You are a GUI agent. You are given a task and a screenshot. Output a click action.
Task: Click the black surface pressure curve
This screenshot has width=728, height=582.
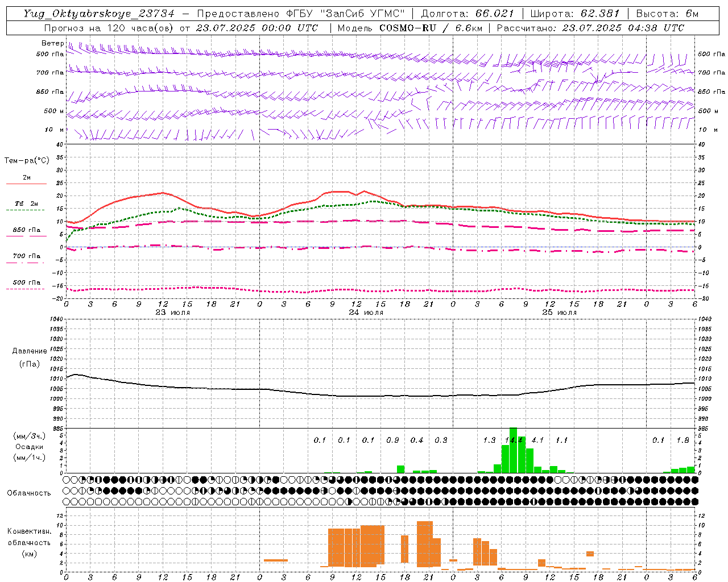pos(380,396)
